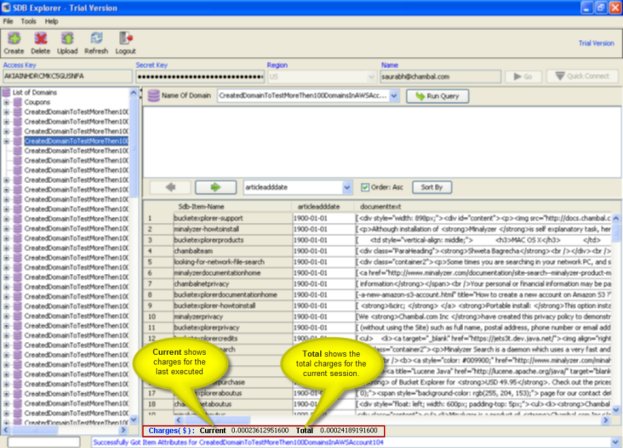Screen dimensions: 623x448
Task: Click the Create toolbar icon
Action: pos(14,43)
